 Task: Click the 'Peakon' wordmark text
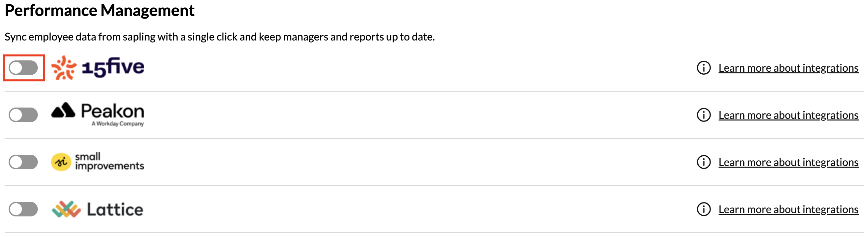point(112,111)
